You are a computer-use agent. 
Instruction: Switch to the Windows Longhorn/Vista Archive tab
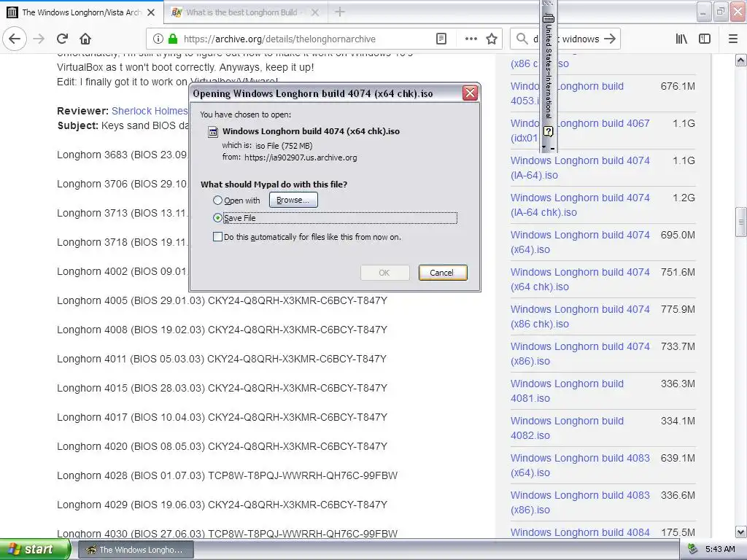(x=81, y=12)
